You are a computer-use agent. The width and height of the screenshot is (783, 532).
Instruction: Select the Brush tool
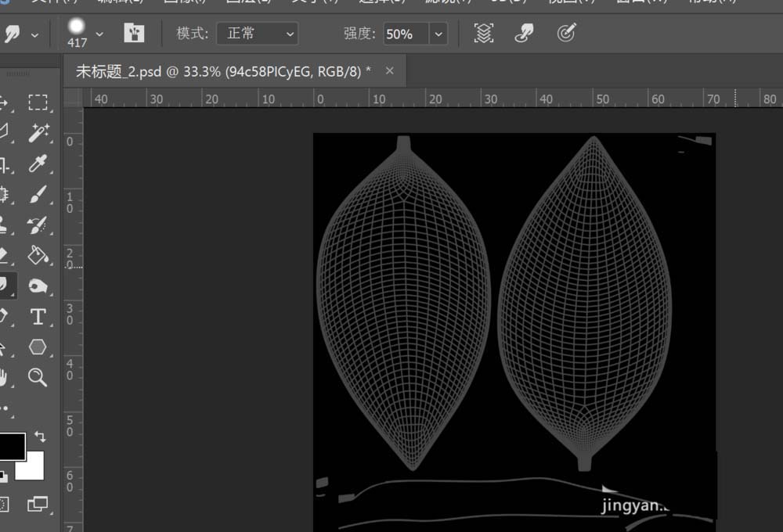pos(37,195)
